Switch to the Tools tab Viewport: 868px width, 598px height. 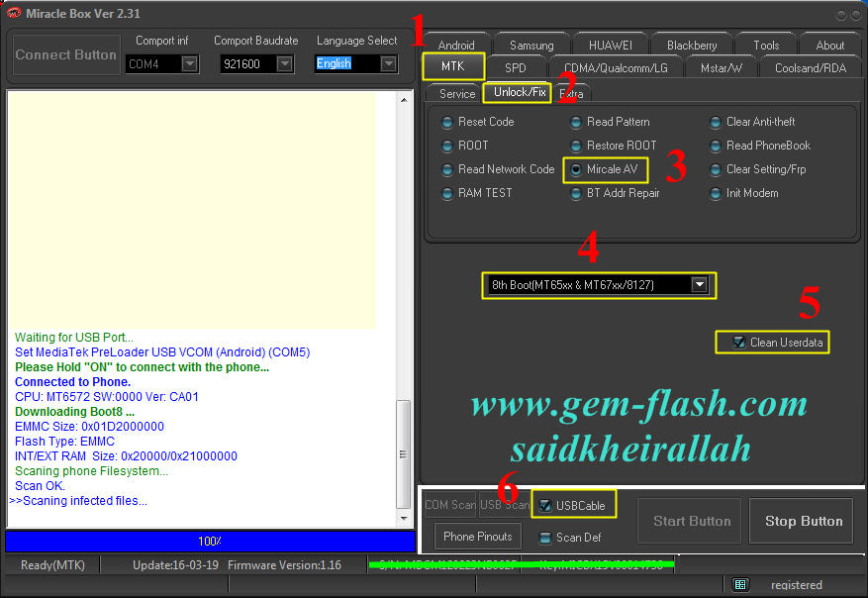[x=766, y=45]
